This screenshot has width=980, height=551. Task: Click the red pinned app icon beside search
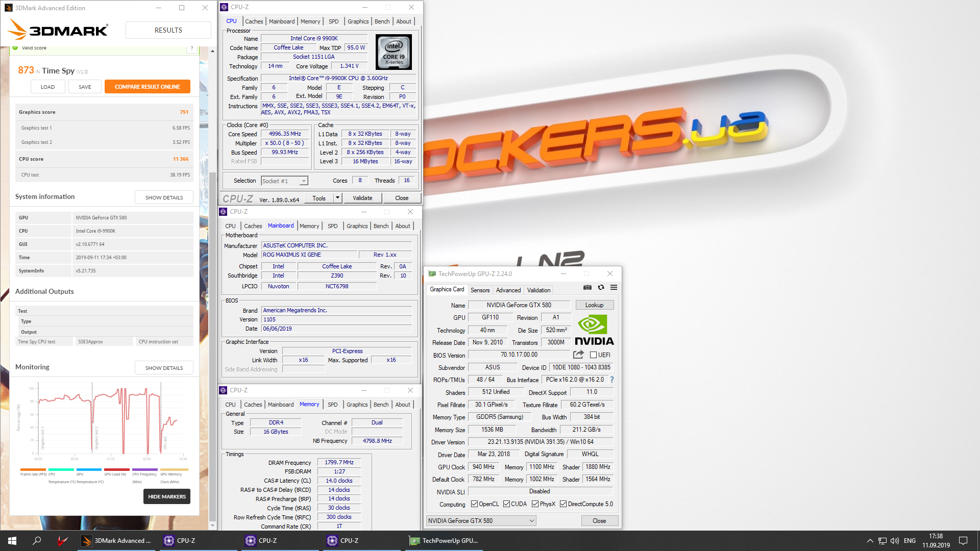click(x=62, y=541)
